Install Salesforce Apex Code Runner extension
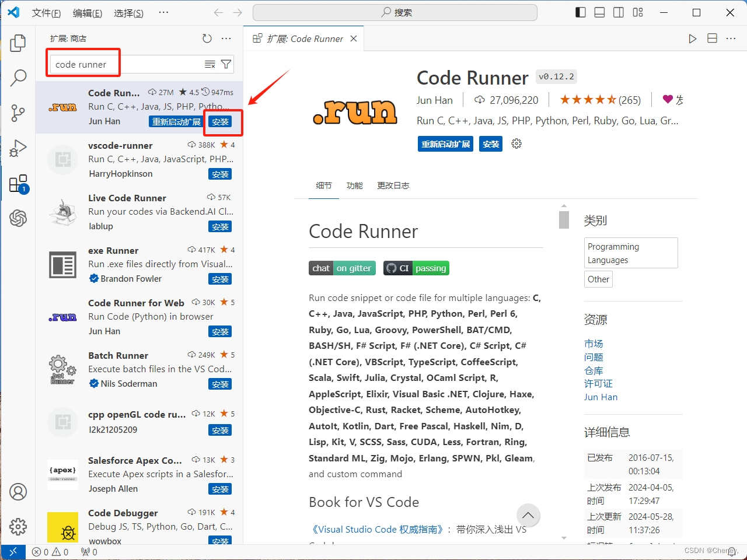Screen dimensions: 747x560 221,489
